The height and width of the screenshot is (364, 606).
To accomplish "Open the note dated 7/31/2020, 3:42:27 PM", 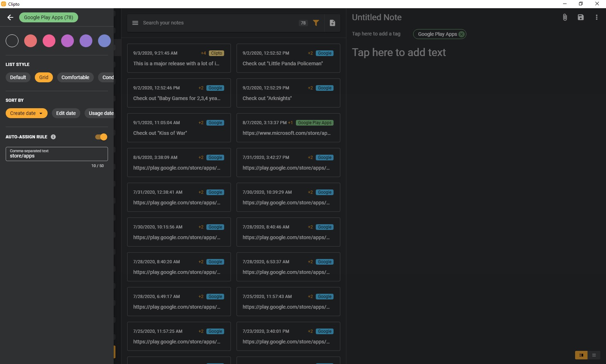I will [288, 162].
